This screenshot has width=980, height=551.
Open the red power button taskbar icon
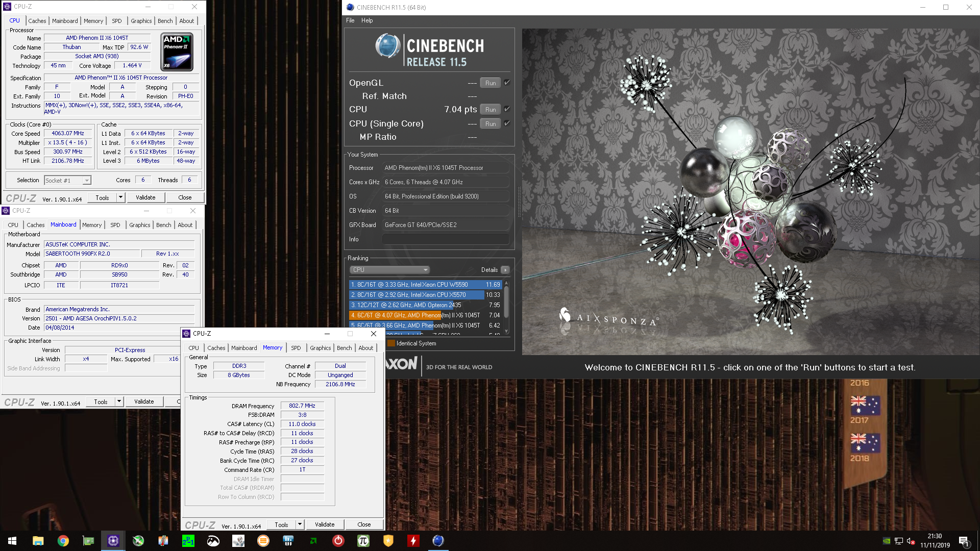338,541
